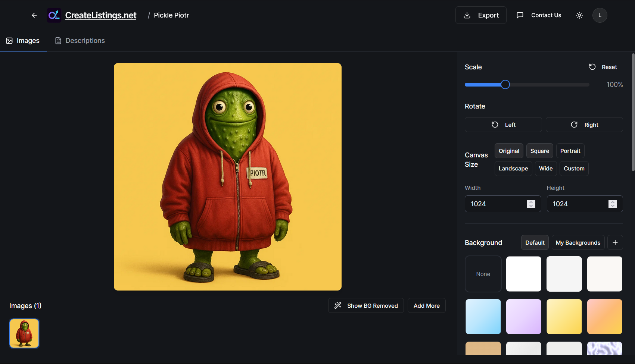Viewport: 635px width, 364px height.
Task: Click the plus icon to add a background
Action: (615, 242)
